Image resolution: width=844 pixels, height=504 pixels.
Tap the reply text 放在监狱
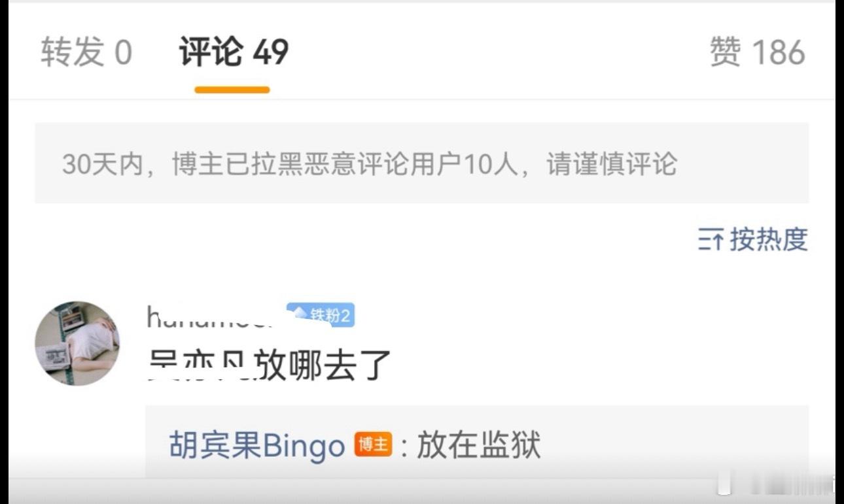pos(479,445)
